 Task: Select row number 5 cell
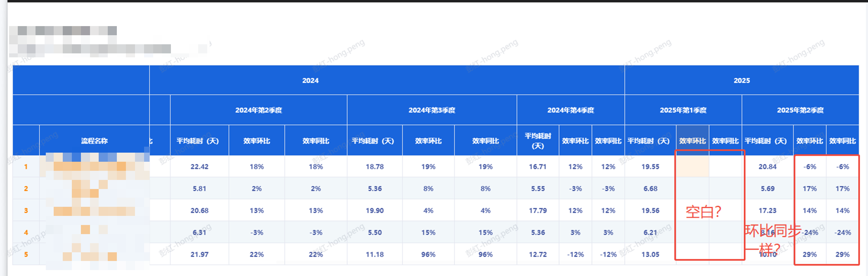coord(26,254)
